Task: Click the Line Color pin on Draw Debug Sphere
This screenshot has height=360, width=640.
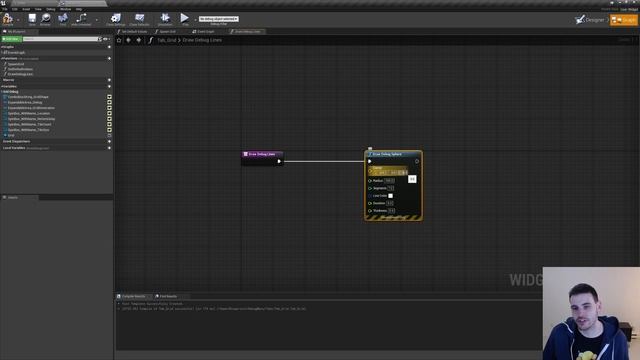Action: 370,196
